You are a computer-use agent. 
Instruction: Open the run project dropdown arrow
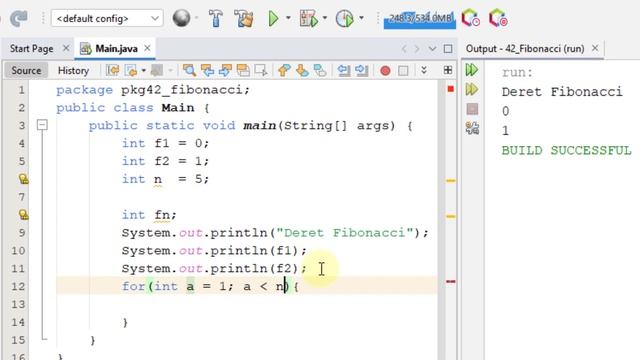pyautogui.click(x=288, y=18)
